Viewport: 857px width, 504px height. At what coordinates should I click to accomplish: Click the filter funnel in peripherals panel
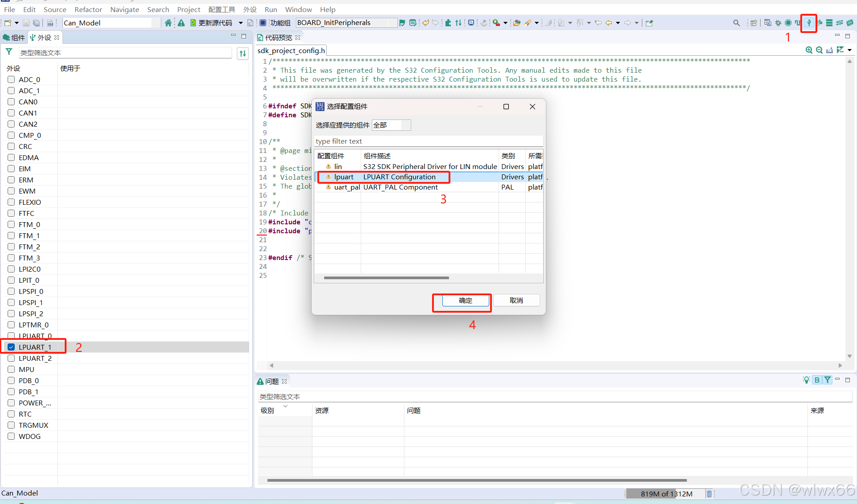(x=9, y=52)
